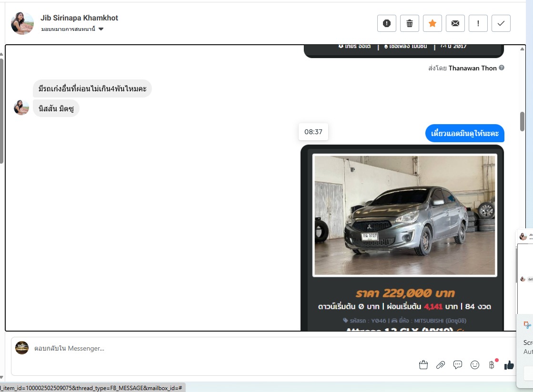Click the customer's profile picture in header
The width and height of the screenshot is (533, 392).
pyautogui.click(x=22, y=23)
